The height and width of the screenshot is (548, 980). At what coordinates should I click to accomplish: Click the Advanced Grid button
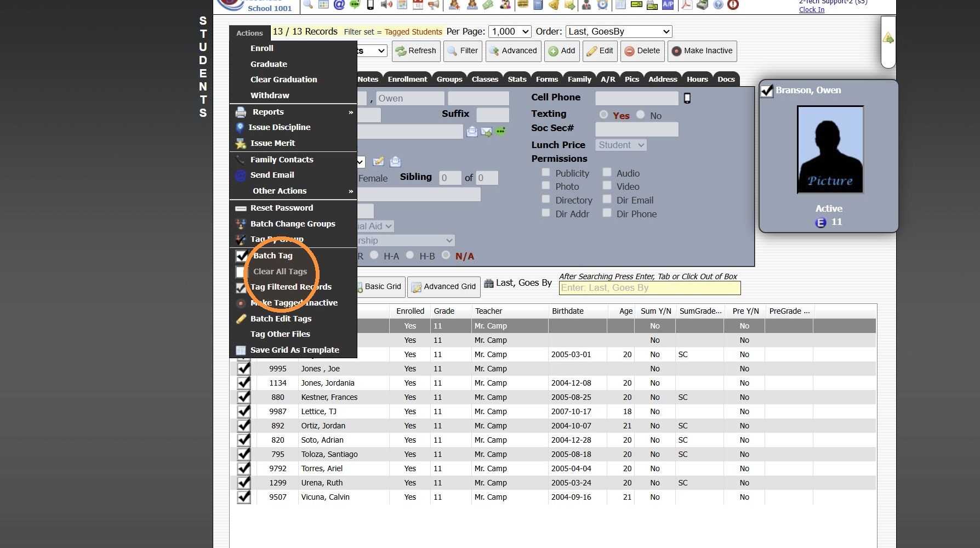click(x=444, y=287)
